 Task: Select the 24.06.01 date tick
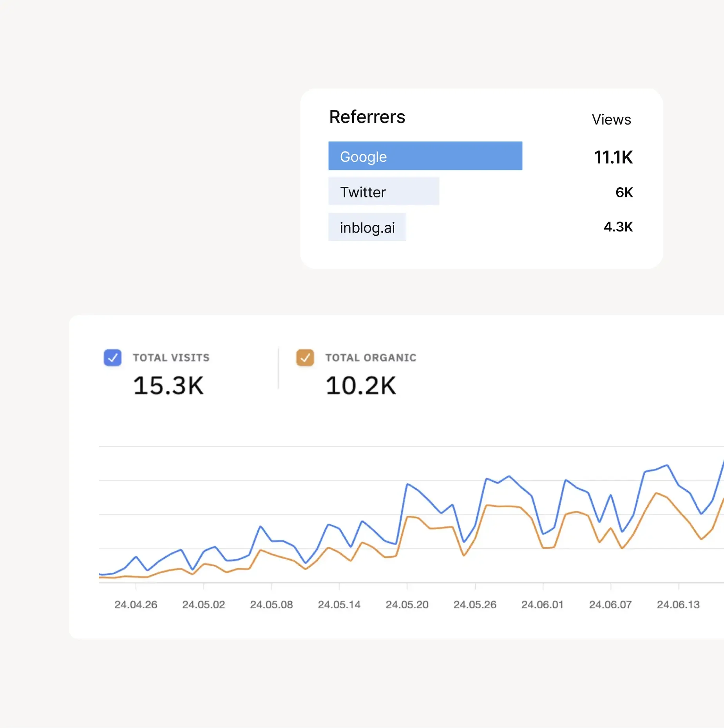pos(542,605)
